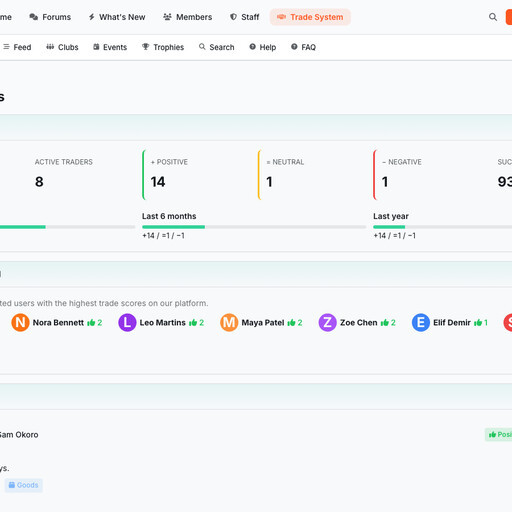Click thumbs-up icon beside Zoe Chen
Image resolution: width=512 pixels, height=512 pixels.
click(385, 323)
